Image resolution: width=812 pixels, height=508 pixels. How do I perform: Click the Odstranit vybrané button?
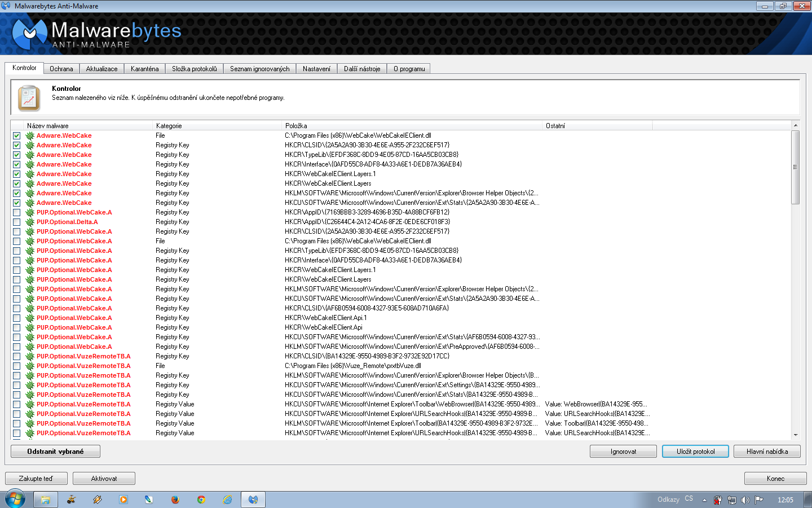coord(56,452)
